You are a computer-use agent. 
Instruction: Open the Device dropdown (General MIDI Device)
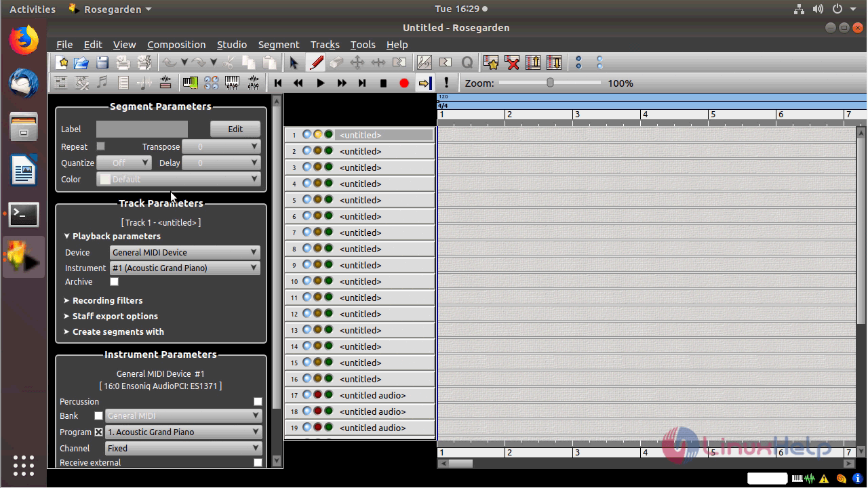[184, 252]
